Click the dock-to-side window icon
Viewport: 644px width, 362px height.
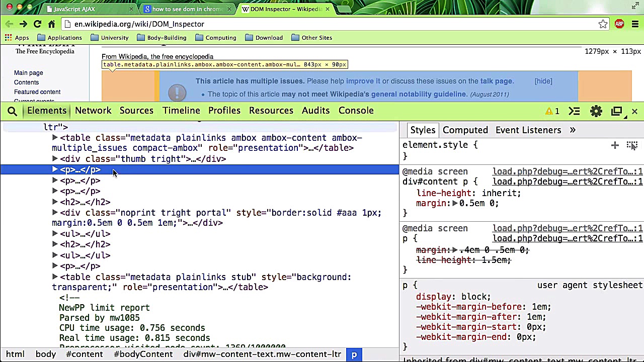pyautogui.click(x=616, y=111)
